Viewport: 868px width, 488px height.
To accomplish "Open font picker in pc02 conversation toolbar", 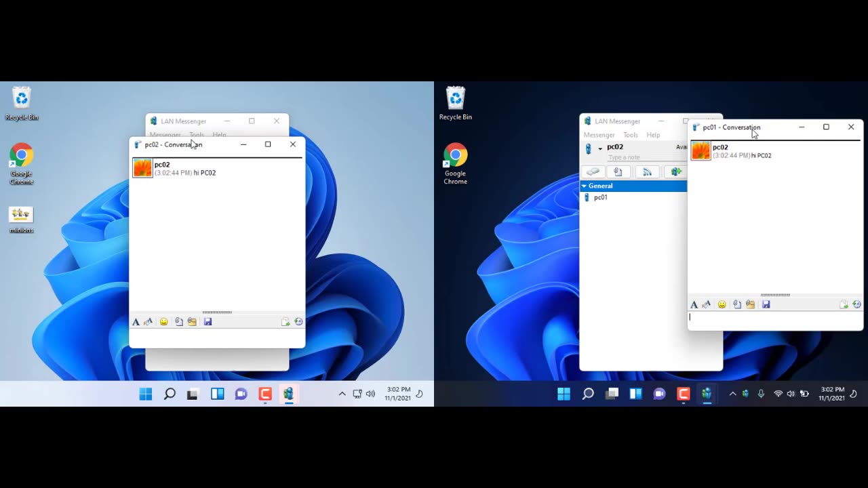I will [x=136, y=322].
